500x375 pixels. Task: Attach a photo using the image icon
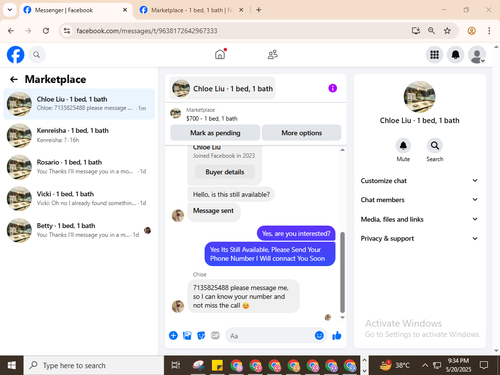tap(187, 335)
